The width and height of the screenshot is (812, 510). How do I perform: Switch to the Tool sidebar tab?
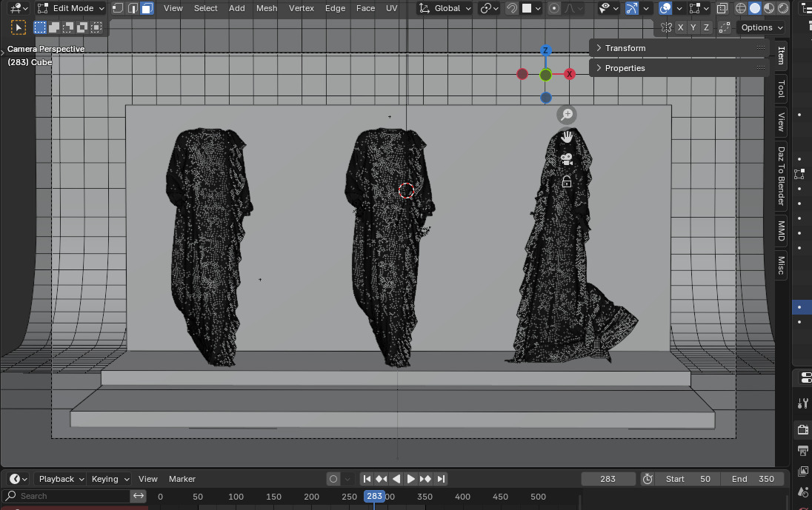coord(781,89)
